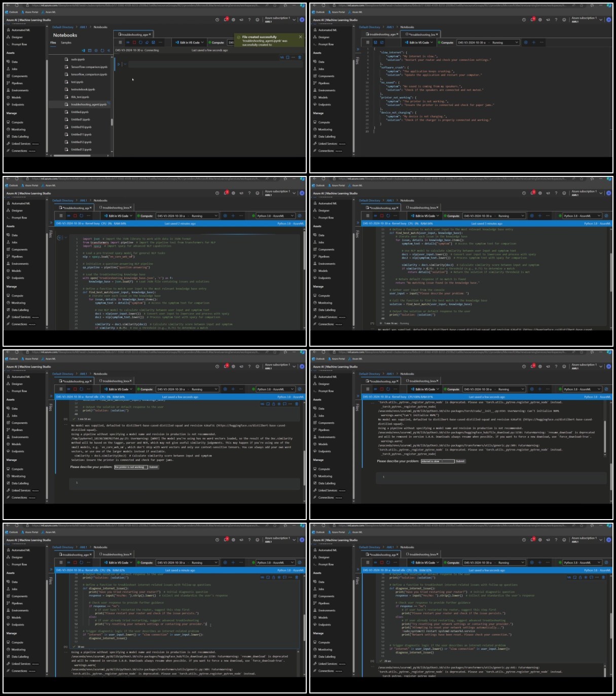Open terminal from Notebooks file toolbar

[90, 51]
